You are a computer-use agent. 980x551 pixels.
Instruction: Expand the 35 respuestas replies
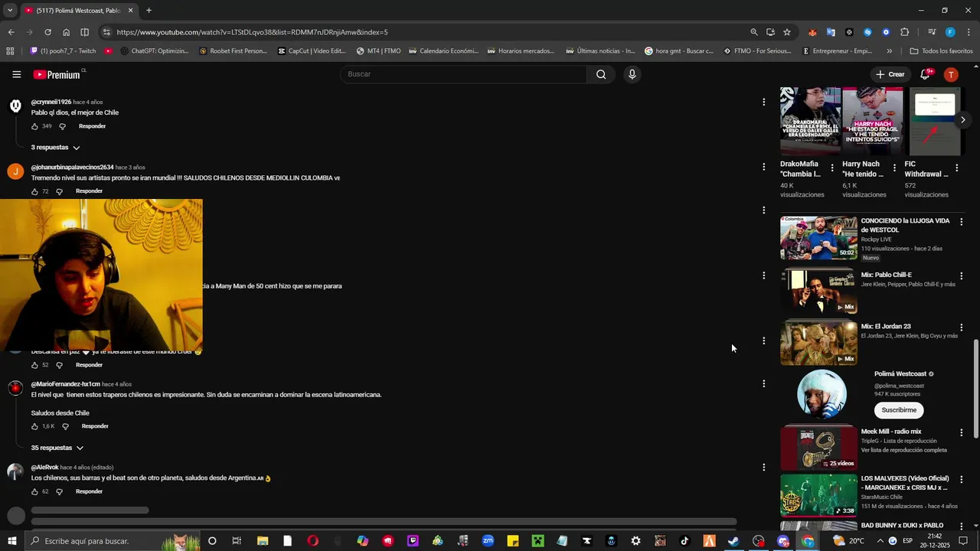coord(57,448)
